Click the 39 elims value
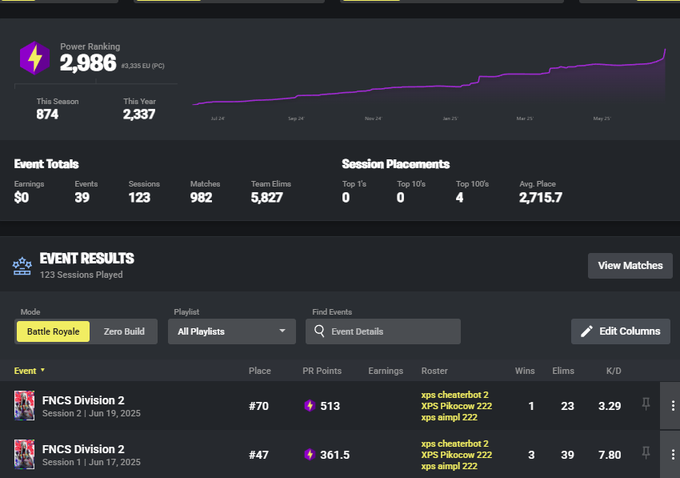This screenshot has width=680, height=478. point(567,455)
